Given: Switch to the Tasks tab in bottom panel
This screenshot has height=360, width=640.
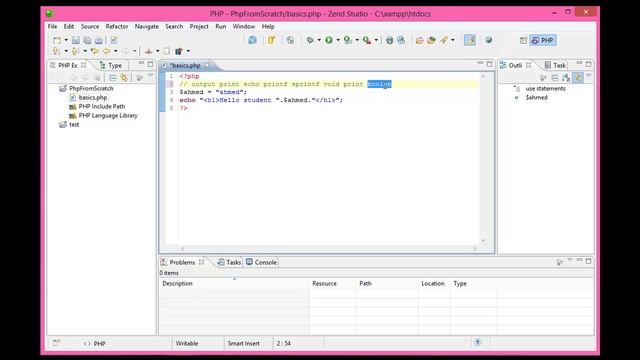Looking at the screenshot, I should (x=229, y=262).
